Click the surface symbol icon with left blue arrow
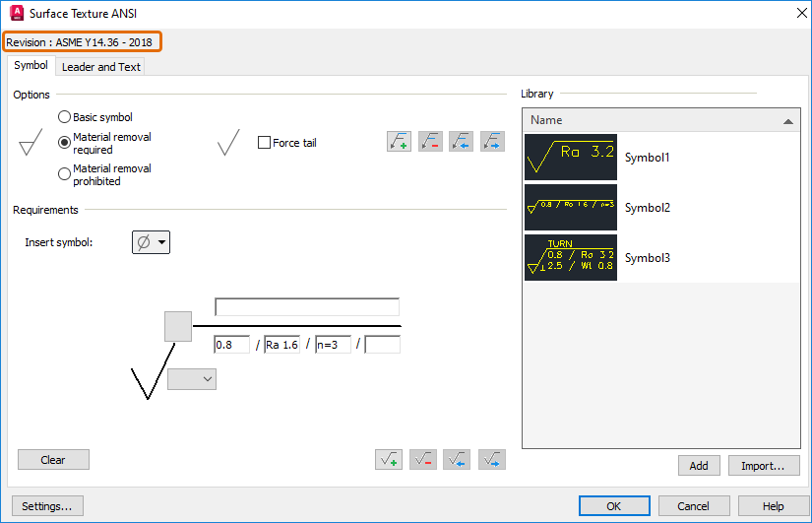This screenshot has width=812, height=523. click(x=457, y=459)
